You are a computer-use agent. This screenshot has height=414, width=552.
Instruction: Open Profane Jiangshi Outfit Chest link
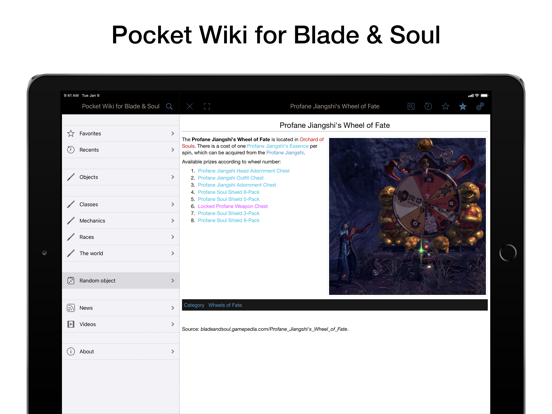(231, 178)
